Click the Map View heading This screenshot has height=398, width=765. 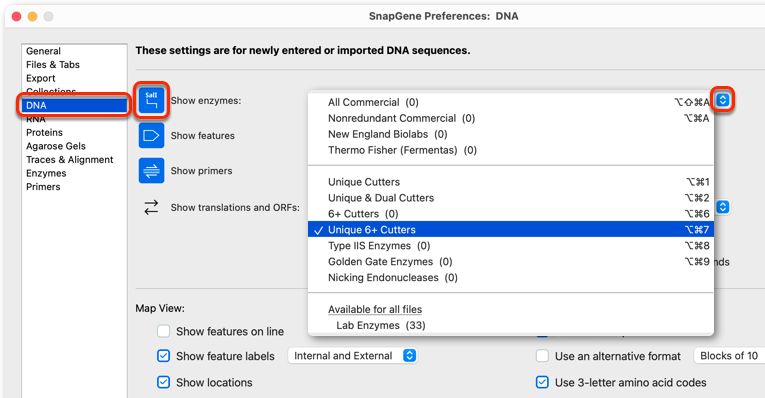(160, 308)
